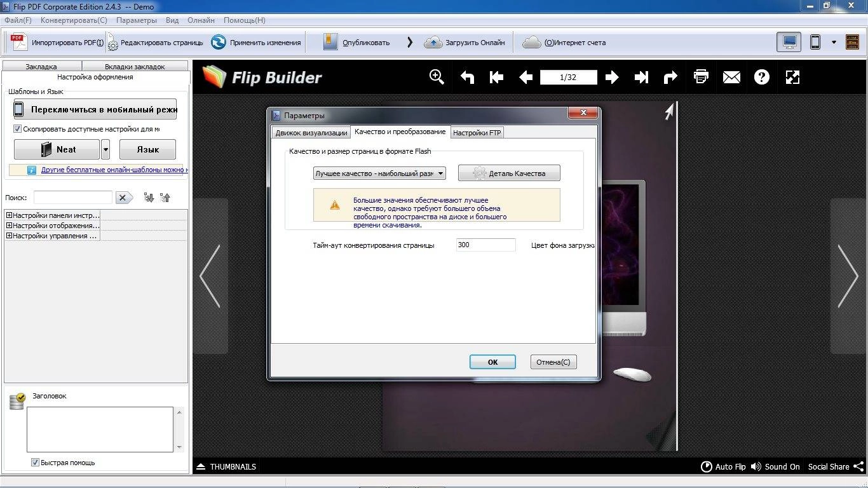868x488 pixels.
Task: Open the Конвертировать(C) menu
Action: [x=74, y=20]
